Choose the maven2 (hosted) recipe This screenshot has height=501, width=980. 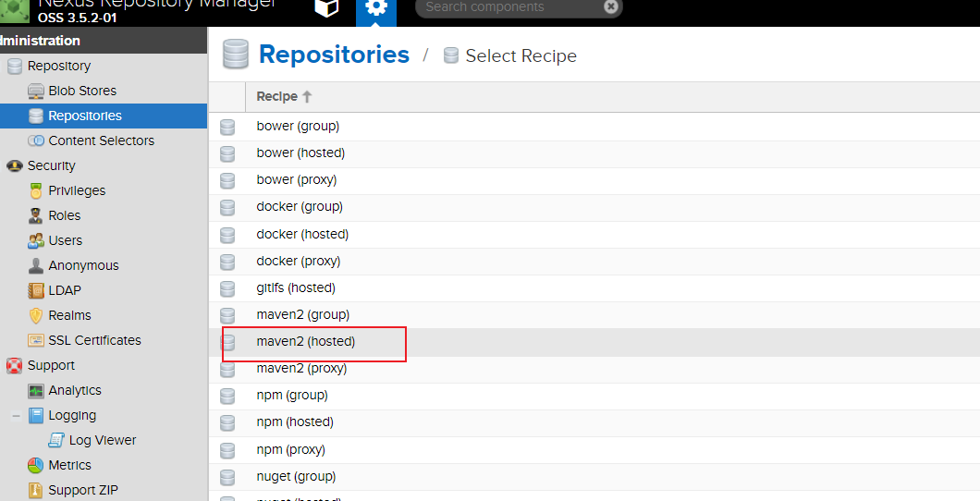tap(305, 341)
